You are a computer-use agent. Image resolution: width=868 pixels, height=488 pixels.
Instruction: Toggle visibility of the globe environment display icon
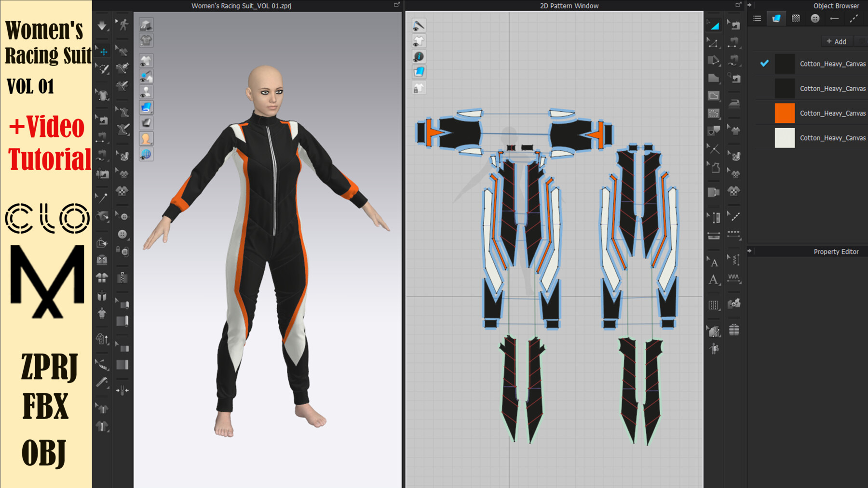coord(146,154)
